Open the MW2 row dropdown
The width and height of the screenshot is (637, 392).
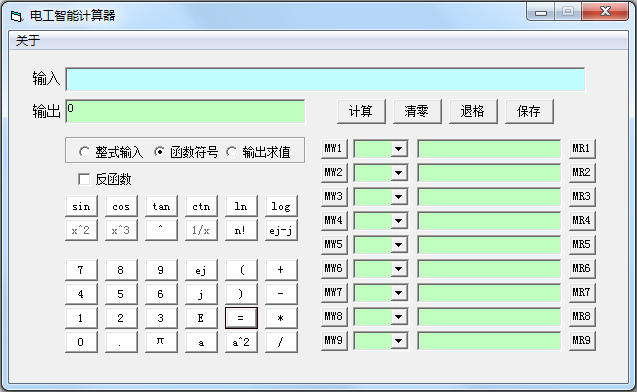[x=399, y=173]
